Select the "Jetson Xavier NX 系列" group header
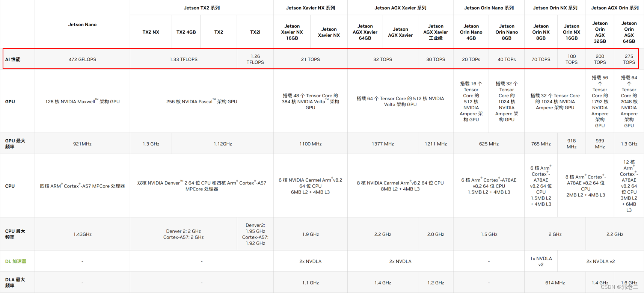Viewport: 644px width, 293px height. click(311, 8)
